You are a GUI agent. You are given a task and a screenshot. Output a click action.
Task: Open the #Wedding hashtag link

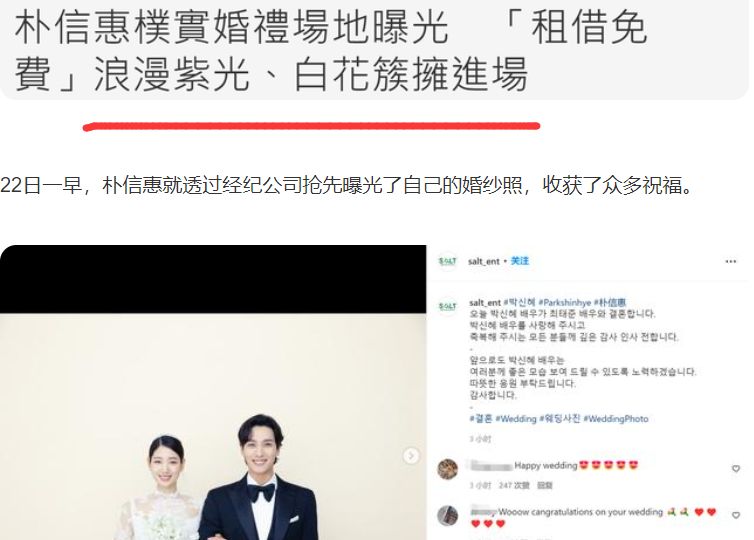click(x=515, y=419)
